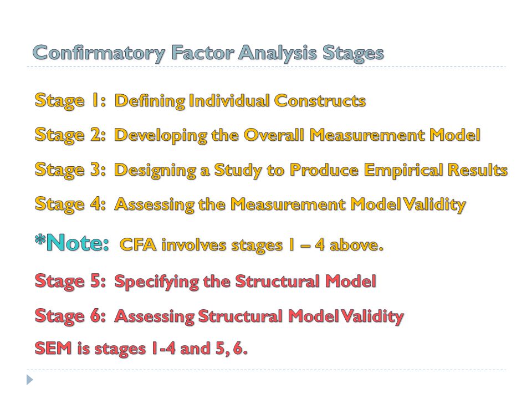Click Assessing Structural Model Validity text
The height and width of the screenshot is (399, 532).
coord(259,316)
